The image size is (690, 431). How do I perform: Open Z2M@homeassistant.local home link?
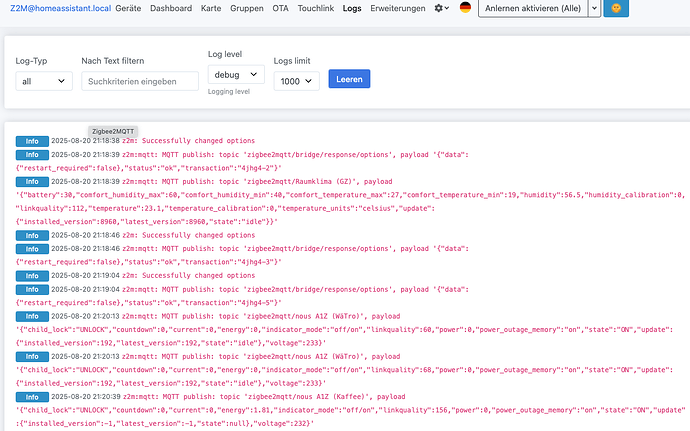61,8
